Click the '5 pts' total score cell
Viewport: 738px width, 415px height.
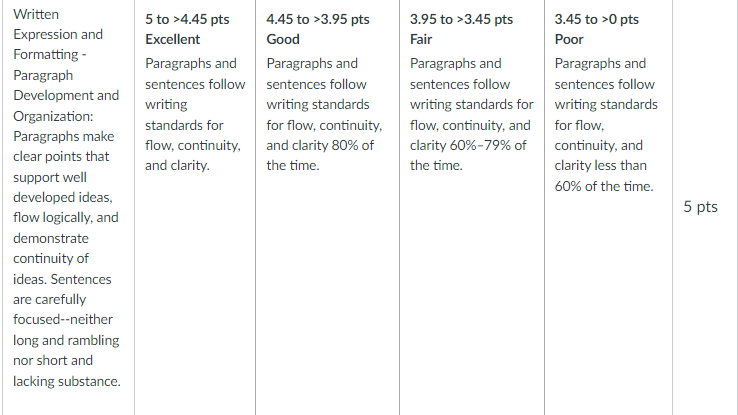[x=700, y=207]
